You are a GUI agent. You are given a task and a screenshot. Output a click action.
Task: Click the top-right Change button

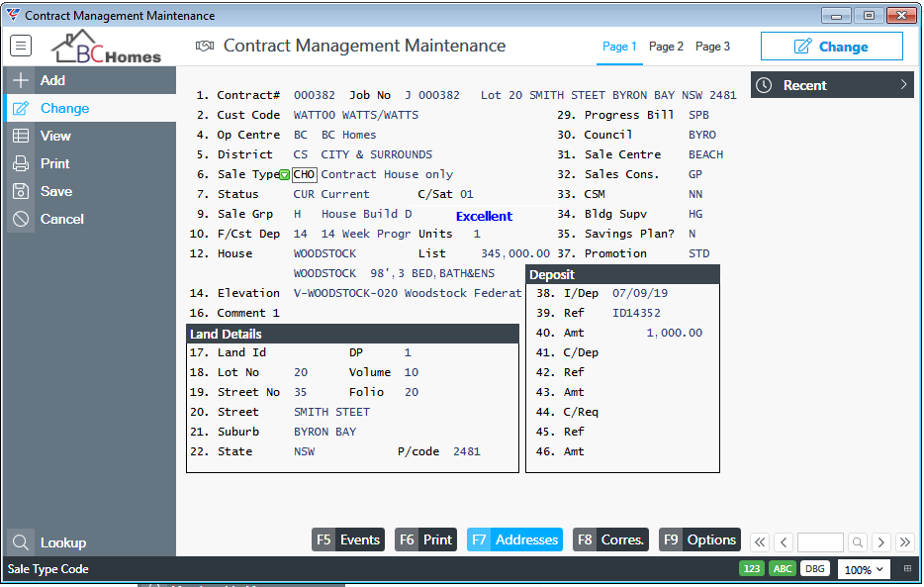point(831,46)
